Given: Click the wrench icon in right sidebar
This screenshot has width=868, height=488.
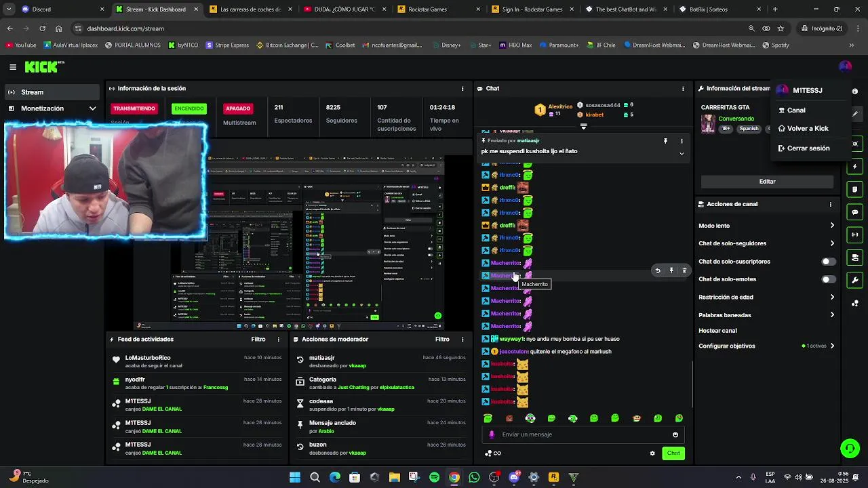Looking at the screenshot, I should 855,281.
